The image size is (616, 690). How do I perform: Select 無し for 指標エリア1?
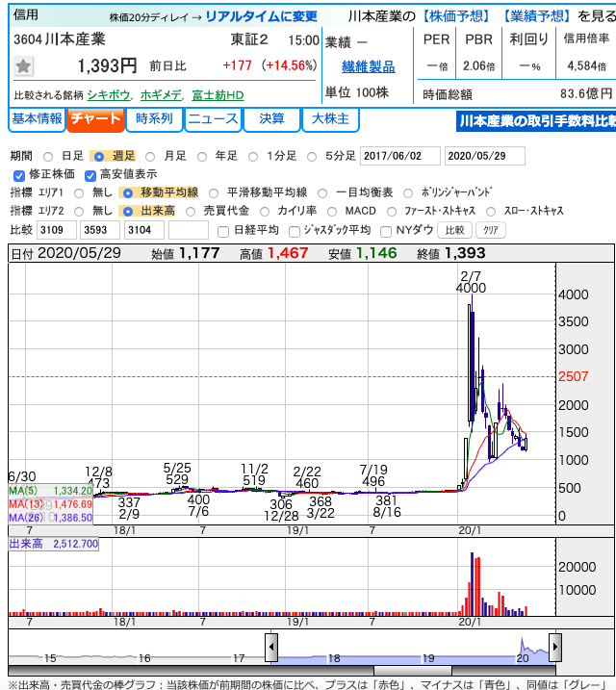[x=79, y=193]
